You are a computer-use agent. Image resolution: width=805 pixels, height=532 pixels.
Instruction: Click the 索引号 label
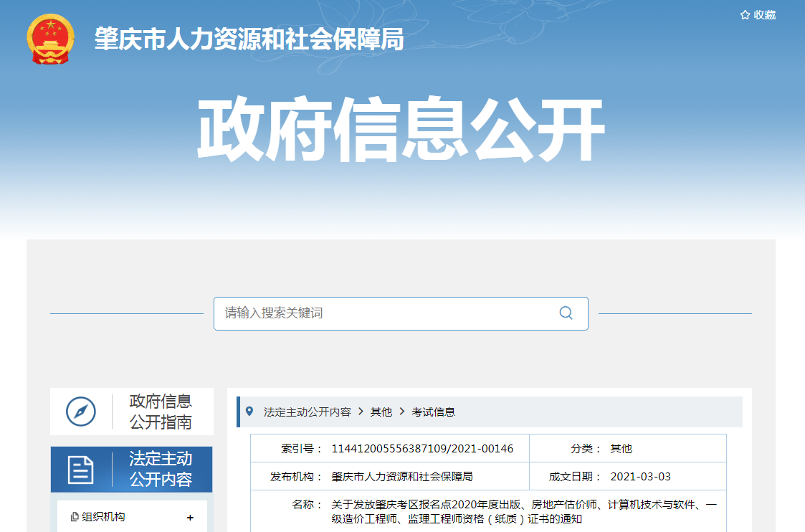(x=301, y=449)
